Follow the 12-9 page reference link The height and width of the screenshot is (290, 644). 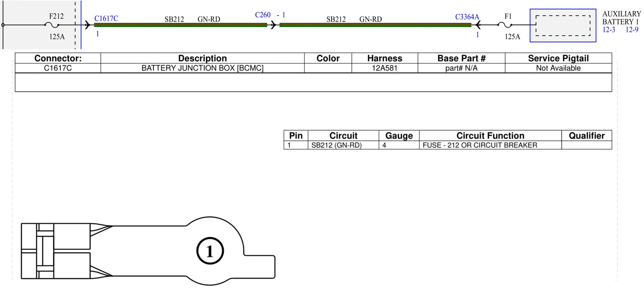(x=631, y=30)
